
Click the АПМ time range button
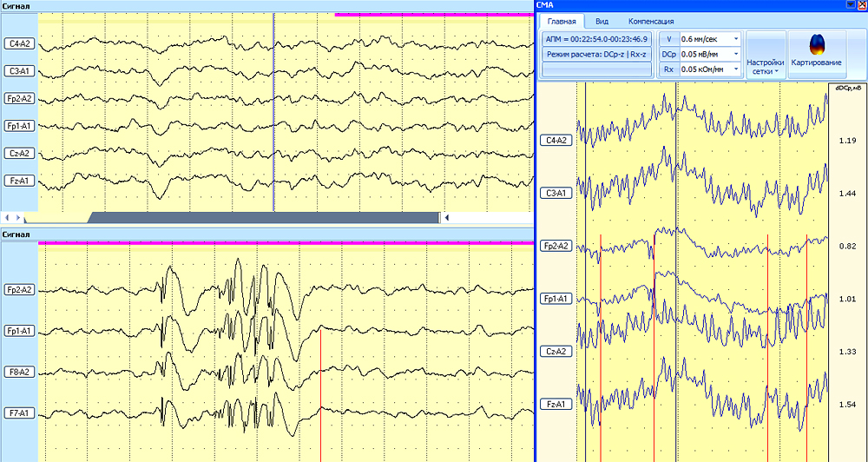coord(597,39)
